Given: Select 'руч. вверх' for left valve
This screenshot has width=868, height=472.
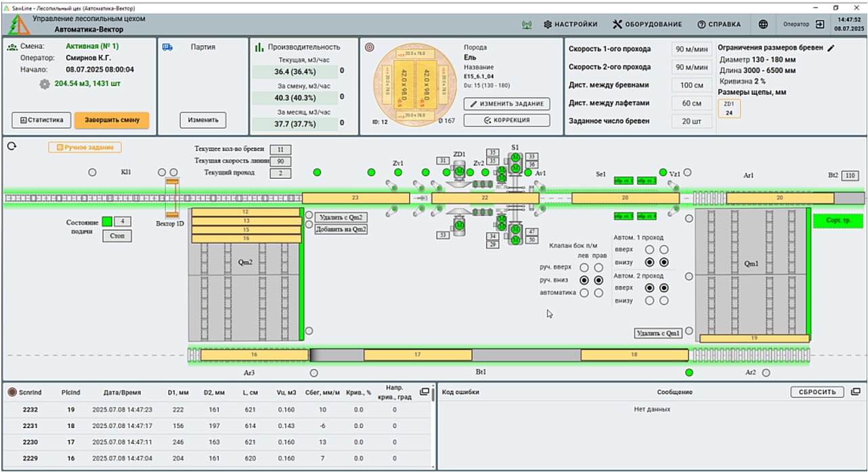Looking at the screenshot, I should 584,267.
